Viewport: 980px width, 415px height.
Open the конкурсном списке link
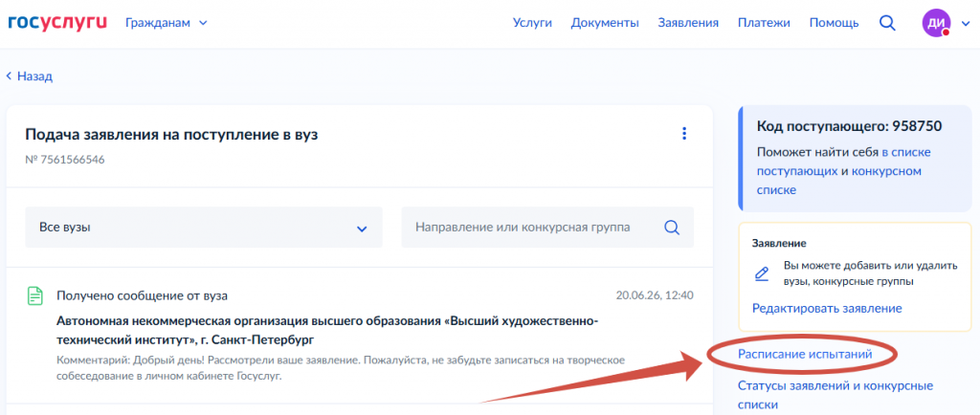pyautogui.click(x=838, y=181)
